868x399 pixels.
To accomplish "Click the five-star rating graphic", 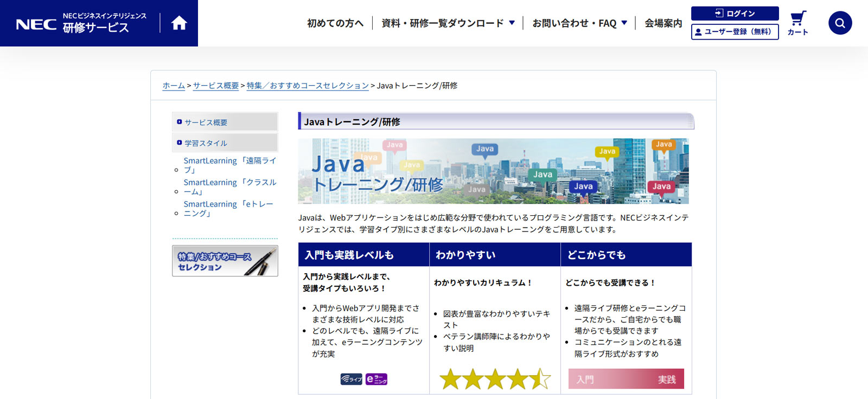I will click(x=495, y=379).
